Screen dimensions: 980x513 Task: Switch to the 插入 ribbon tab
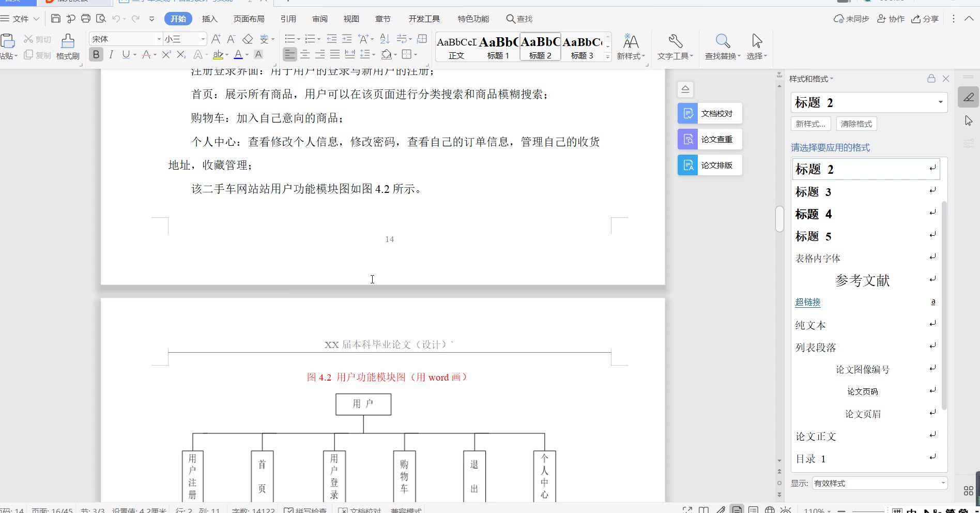point(209,19)
